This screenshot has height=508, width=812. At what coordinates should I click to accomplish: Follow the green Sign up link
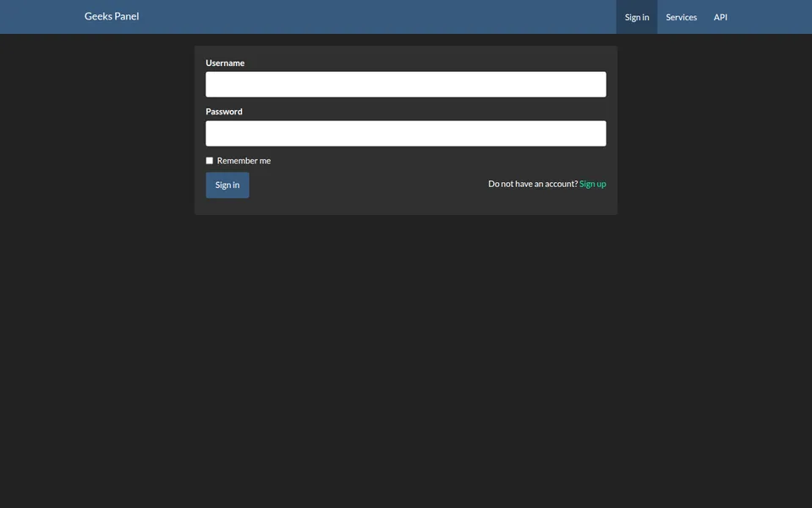click(x=592, y=184)
